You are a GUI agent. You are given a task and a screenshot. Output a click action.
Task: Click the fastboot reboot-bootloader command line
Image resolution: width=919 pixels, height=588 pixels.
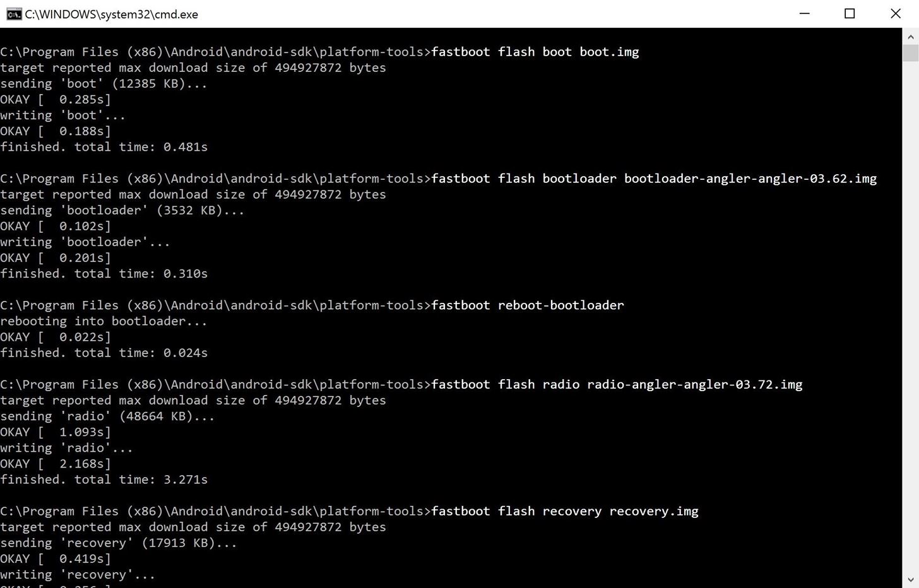click(x=527, y=305)
